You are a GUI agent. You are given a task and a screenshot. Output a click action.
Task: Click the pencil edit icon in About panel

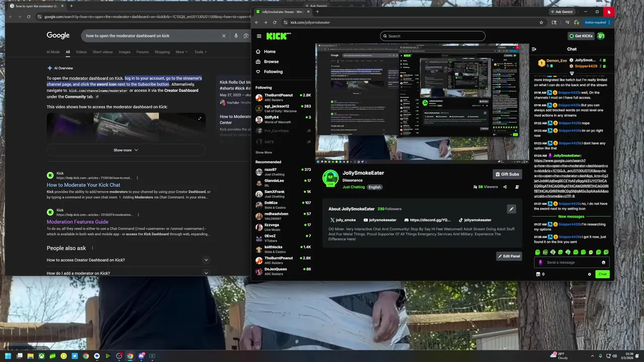pos(511,209)
